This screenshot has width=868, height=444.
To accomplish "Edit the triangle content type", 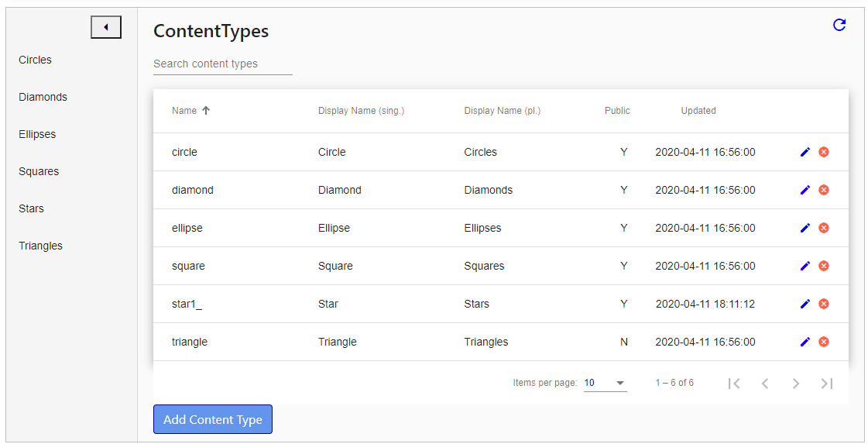I will tap(805, 342).
